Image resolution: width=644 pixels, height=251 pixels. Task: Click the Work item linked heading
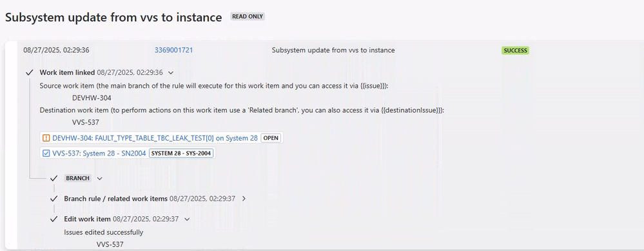point(67,72)
